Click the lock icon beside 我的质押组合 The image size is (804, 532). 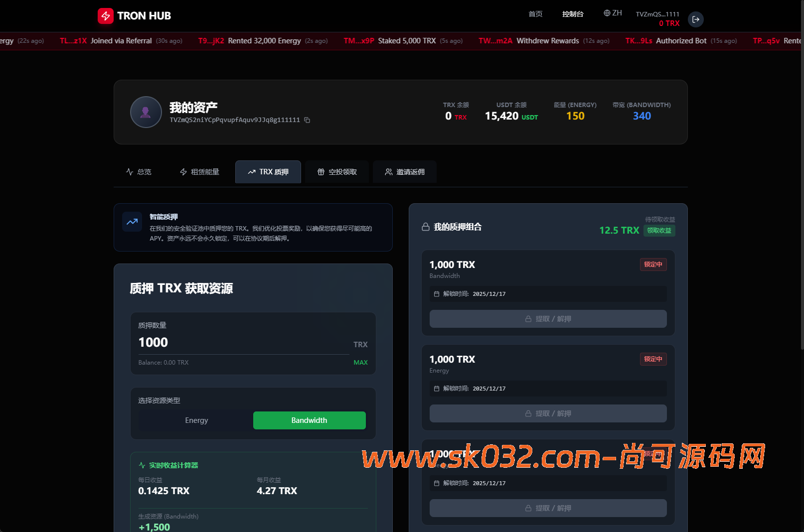425,226
